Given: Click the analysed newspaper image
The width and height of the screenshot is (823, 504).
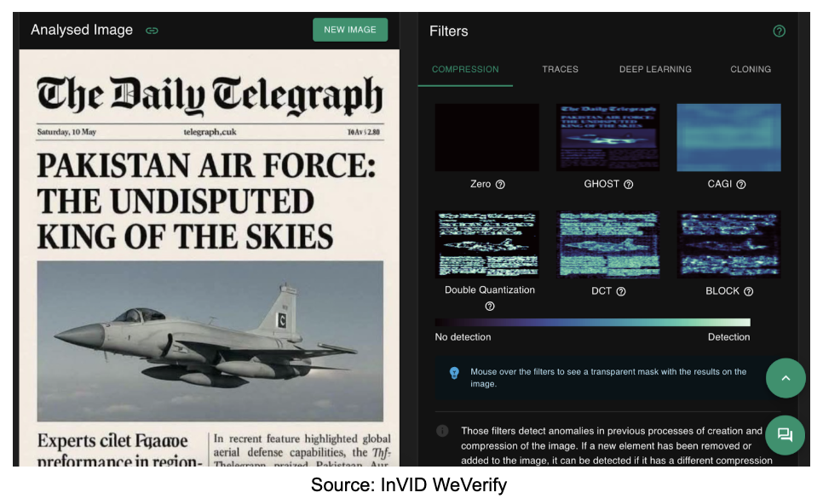Looking at the screenshot, I should (x=209, y=257).
